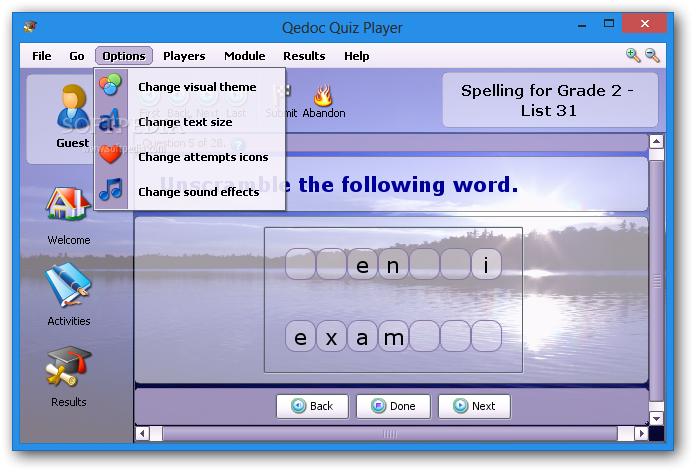The width and height of the screenshot is (694, 471).
Task: Open the Results menu
Action: [x=304, y=56]
